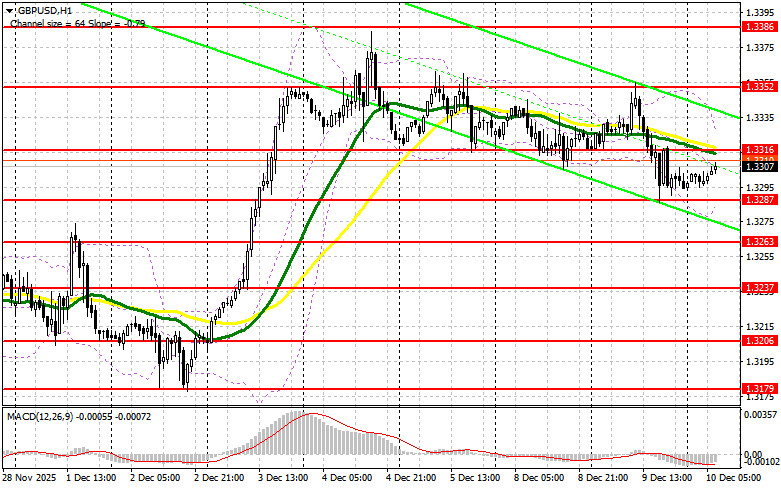Click the GBPUSD,H1 chart title dropdown arrow
Image resolution: width=781 pixels, height=489 pixels.
pyautogui.click(x=9, y=10)
